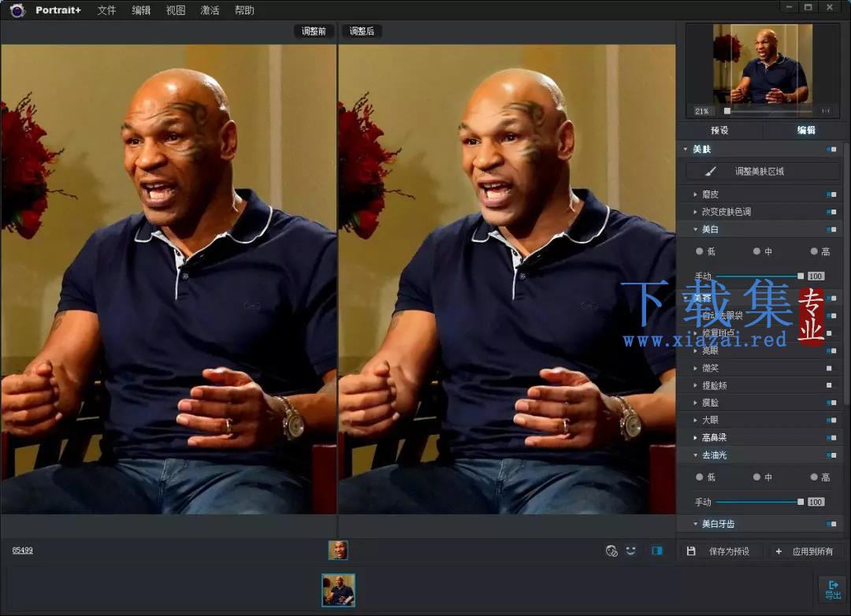Image resolution: width=851 pixels, height=616 pixels.
Task: Toggle the 美白牙齿 switch
Action: pos(831,524)
